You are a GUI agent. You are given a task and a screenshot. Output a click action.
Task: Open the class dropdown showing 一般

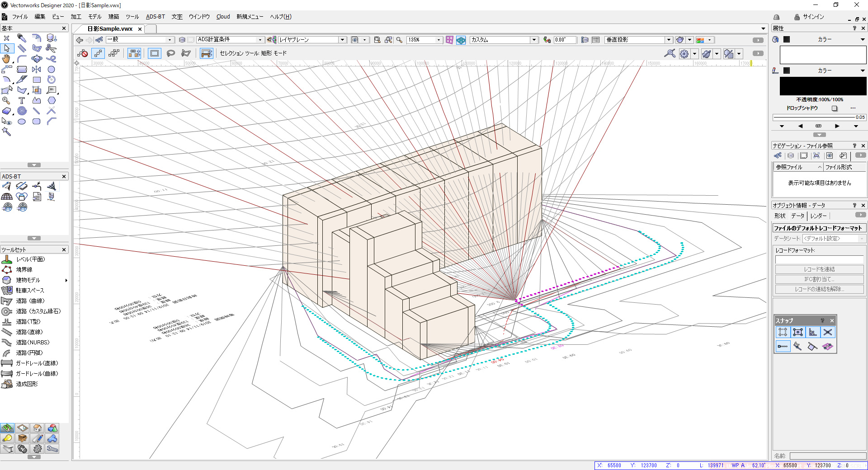pos(140,40)
